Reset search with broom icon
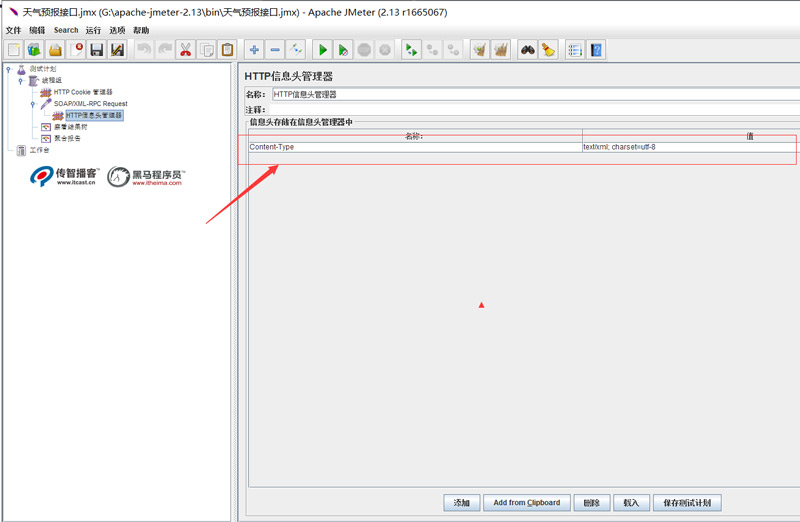This screenshot has height=522, width=800. coord(548,50)
